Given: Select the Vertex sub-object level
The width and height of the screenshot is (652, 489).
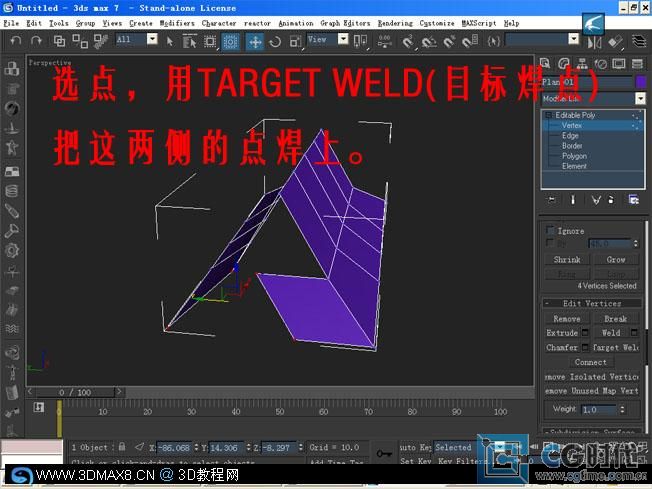Looking at the screenshot, I should tap(571, 125).
